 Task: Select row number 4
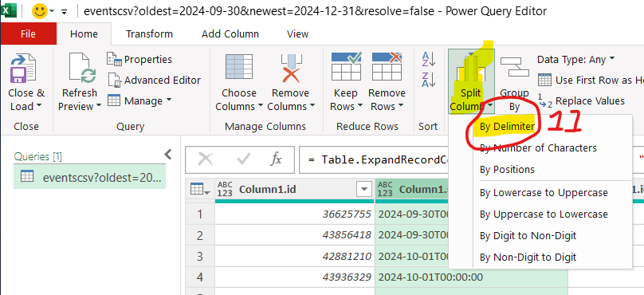coord(200,277)
